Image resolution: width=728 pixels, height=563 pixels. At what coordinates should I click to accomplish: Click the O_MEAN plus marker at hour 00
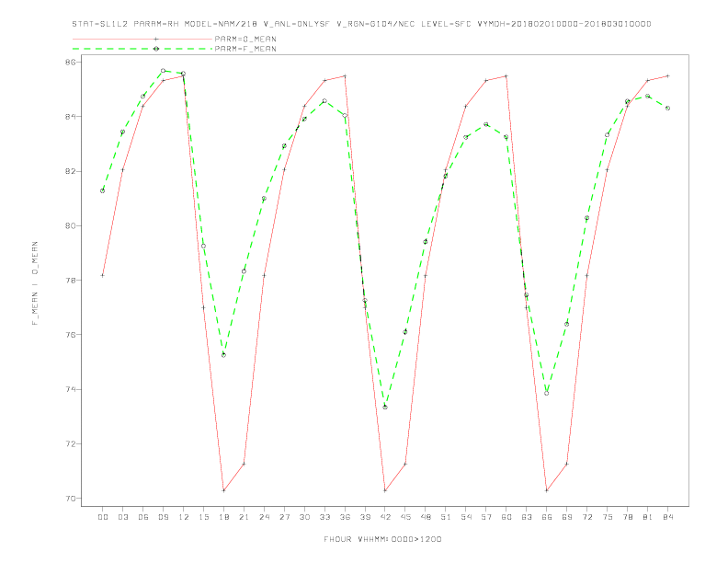103,275
